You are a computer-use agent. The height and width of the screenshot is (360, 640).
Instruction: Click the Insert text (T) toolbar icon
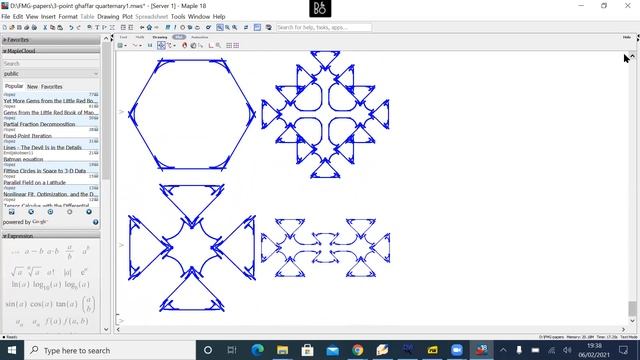(x=97, y=27)
